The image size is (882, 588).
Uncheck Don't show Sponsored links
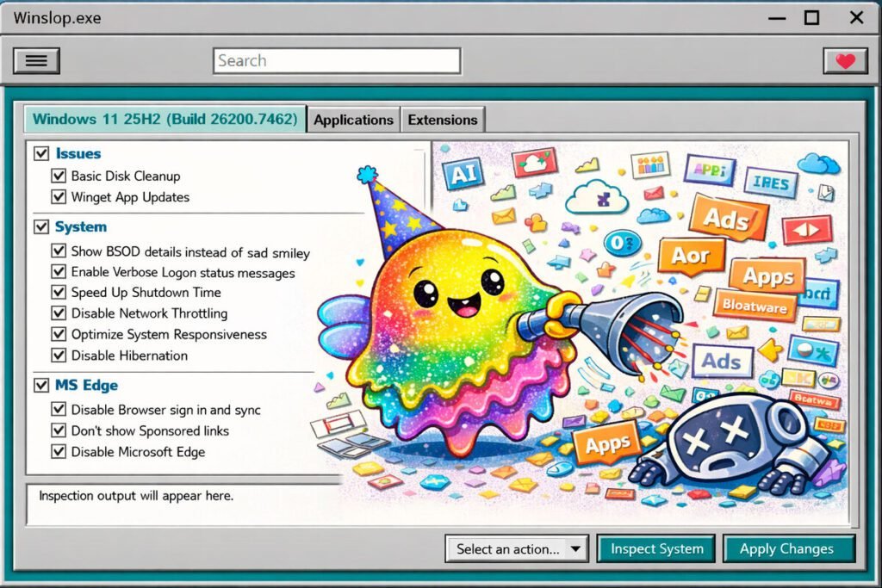(59, 430)
